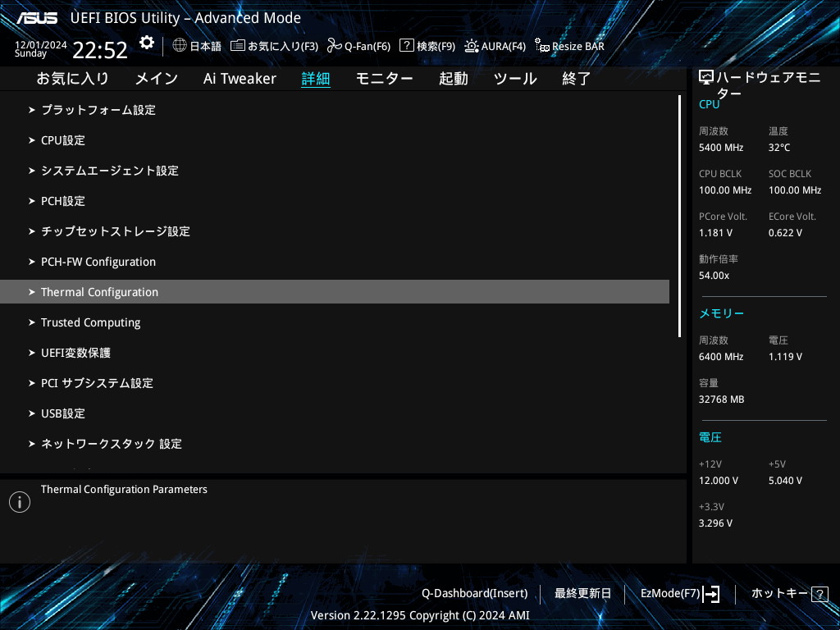This screenshot has height=630, width=840.
Task: Click SOC BCLK value 100.00 MHz
Action: pyautogui.click(x=795, y=190)
